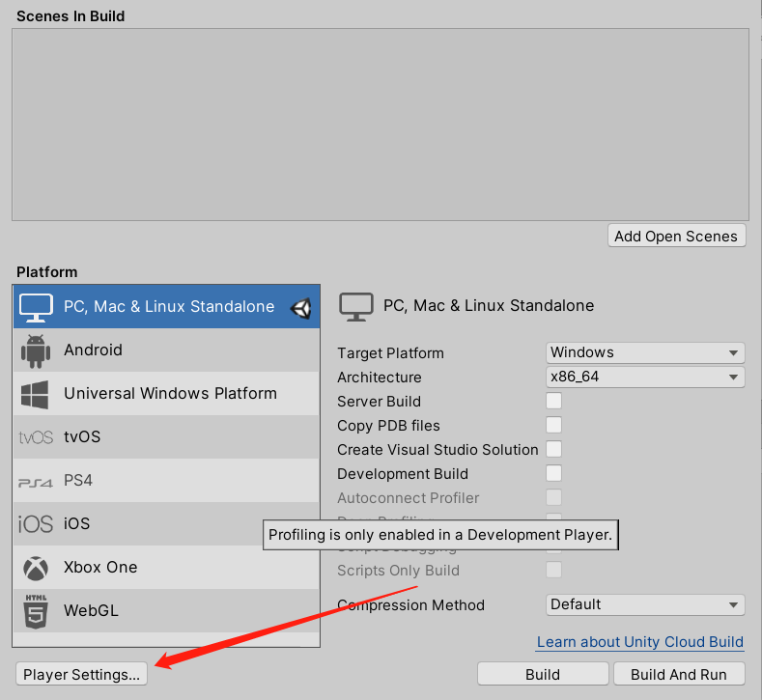Select the tvOS platform row
Screen dimensions: 762x700
tap(166, 436)
